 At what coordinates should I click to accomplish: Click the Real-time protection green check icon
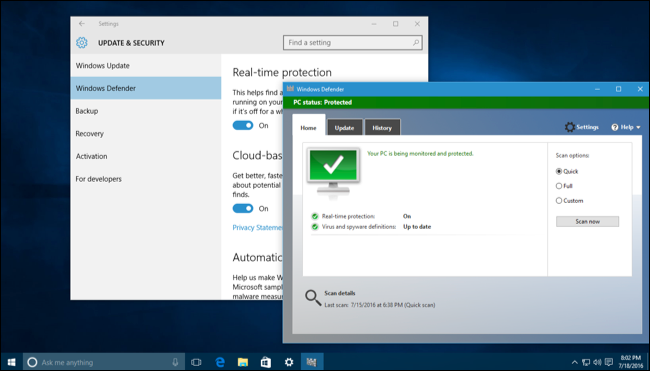click(315, 216)
